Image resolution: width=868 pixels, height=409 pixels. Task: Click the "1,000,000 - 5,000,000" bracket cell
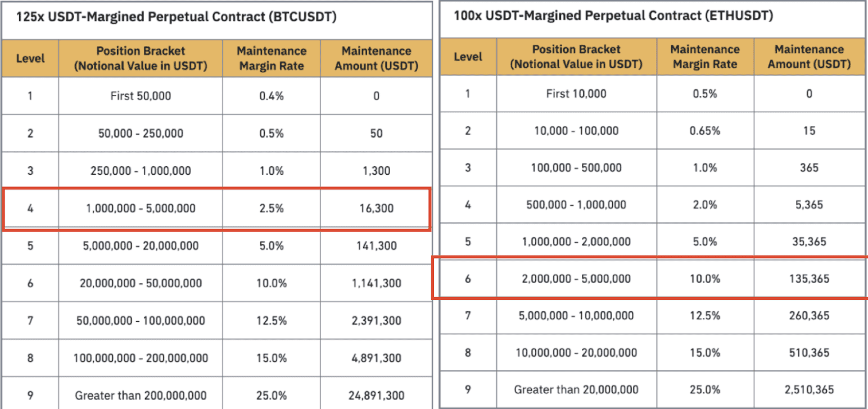coord(141,208)
